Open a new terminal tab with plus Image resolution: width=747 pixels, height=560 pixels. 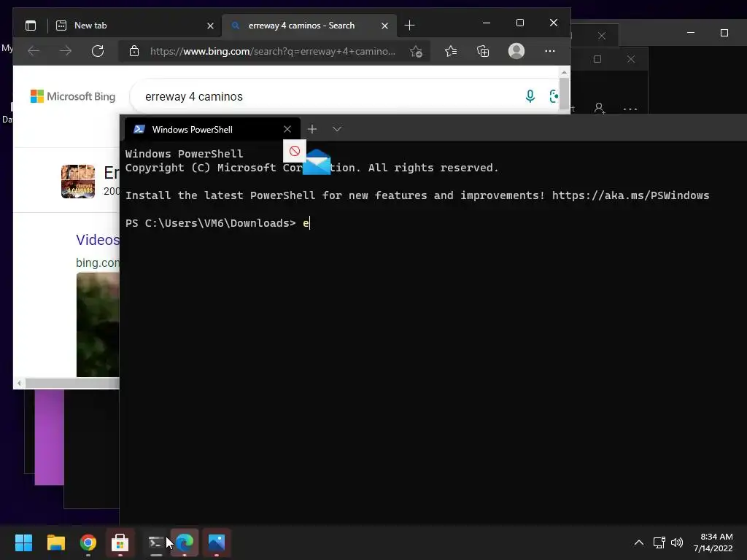click(x=312, y=129)
